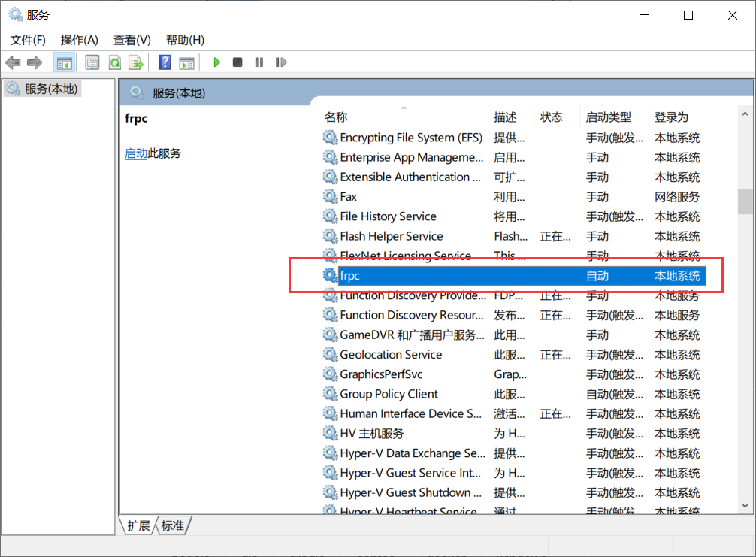The image size is (756, 557).
Task: Click the 启动 link to start frpc
Action: pyautogui.click(x=136, y=153)
